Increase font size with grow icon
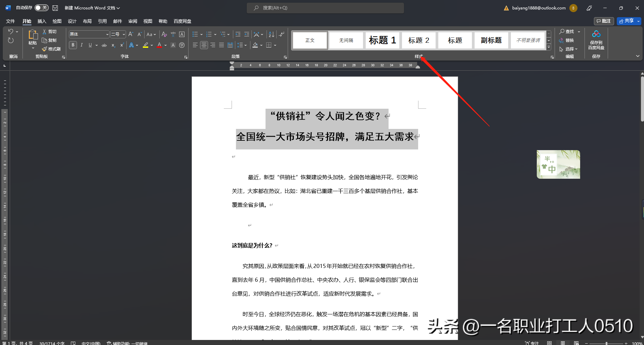 [x=131, y=34]
